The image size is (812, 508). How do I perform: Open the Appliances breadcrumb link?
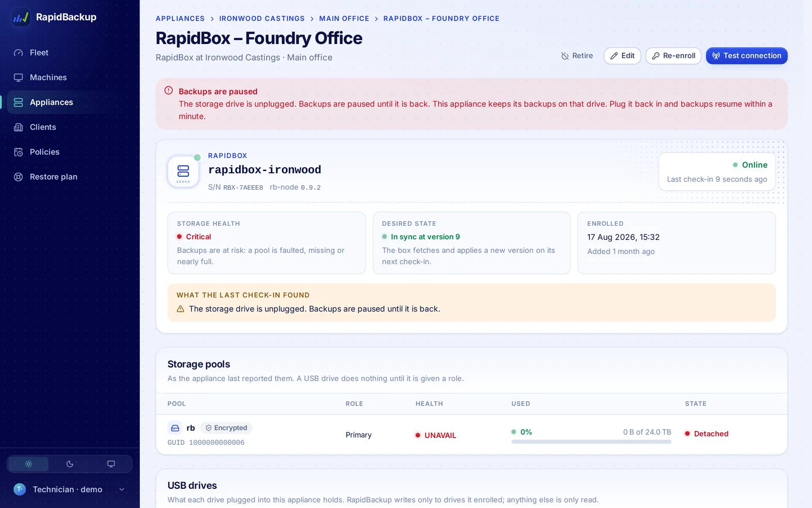point(180,19)
